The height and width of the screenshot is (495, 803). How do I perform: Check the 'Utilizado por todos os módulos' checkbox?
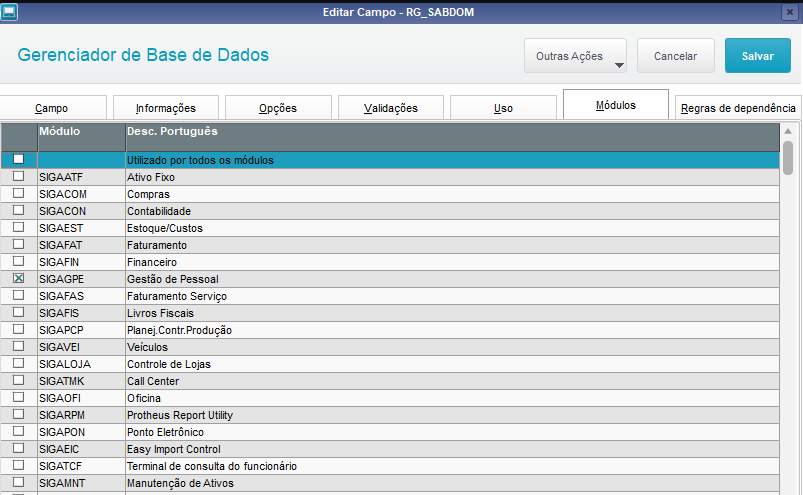pos(18,159)
